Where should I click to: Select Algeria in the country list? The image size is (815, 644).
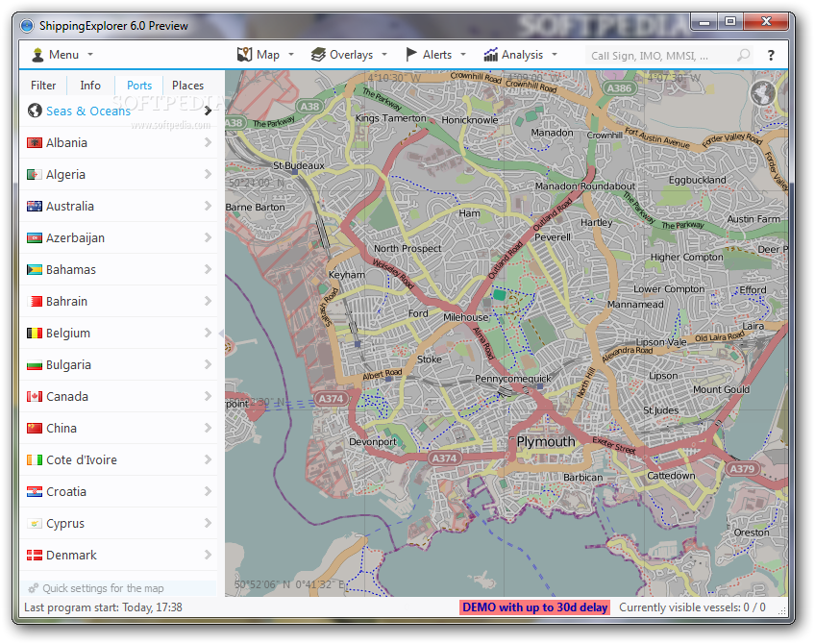click(x=118, y=174)
